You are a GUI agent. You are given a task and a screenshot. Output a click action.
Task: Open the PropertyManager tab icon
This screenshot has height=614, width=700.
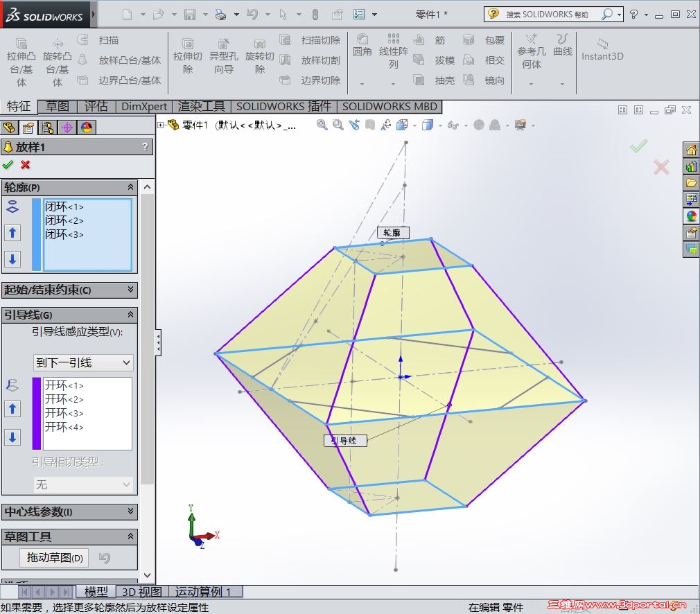[x=28, y=128]
